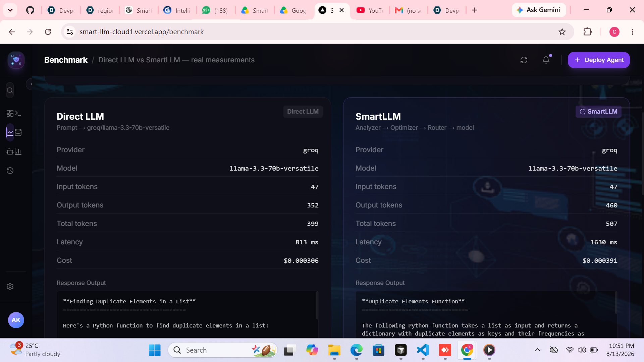Viewport: 644px width, 362px height.
Task: Open File Explorer from the taskbar
Action: click(334, 350)
